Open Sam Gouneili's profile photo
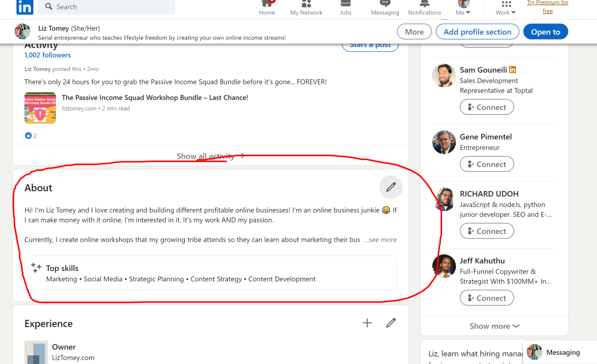Screen dimensions: 597x364 (444, 75)
